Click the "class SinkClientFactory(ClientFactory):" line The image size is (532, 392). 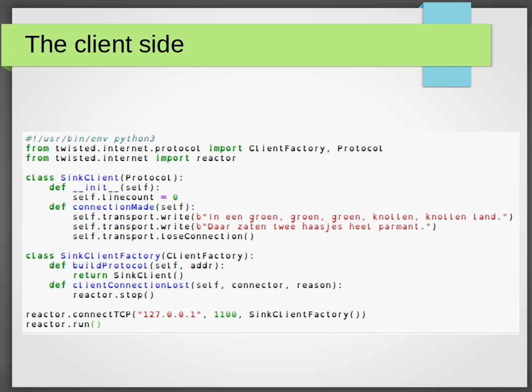(140, 256)
